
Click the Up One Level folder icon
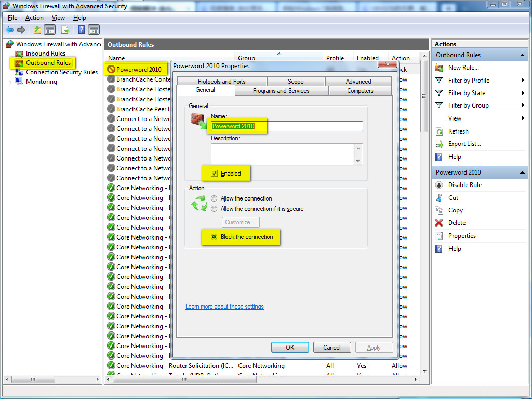click(37, 30)
